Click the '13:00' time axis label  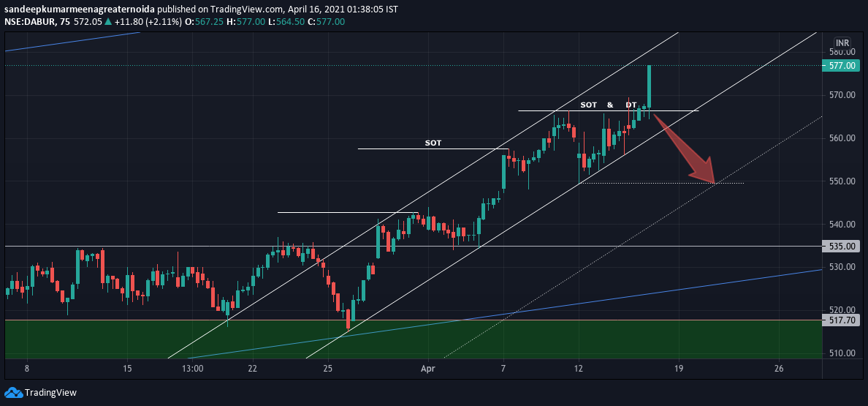[x=191, y=368]
